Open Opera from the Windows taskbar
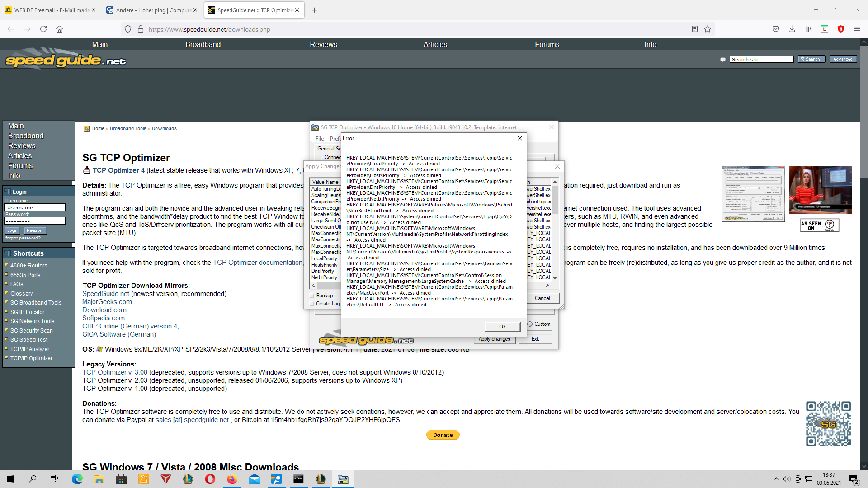868x488 pixels. (210, 479)
